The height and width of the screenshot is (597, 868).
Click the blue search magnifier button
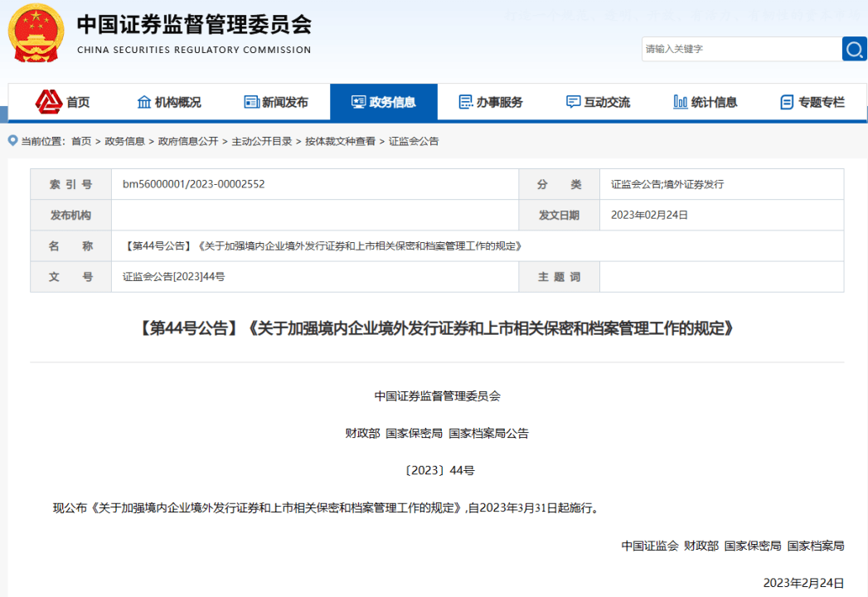854,49
